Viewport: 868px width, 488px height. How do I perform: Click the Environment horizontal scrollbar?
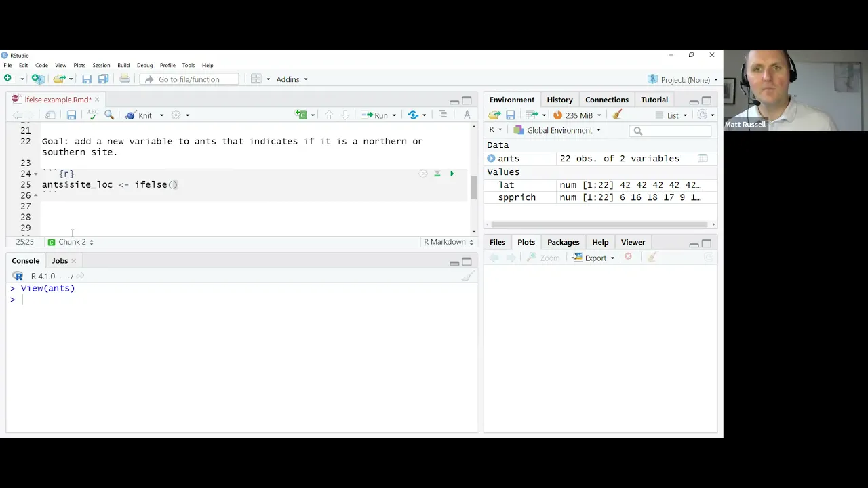599,224
